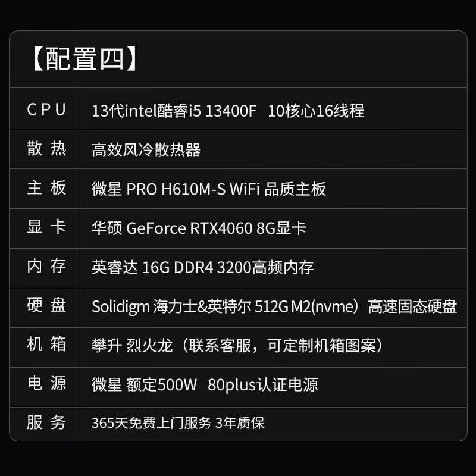Click the 散热 row label

click(x=46, y=149)
